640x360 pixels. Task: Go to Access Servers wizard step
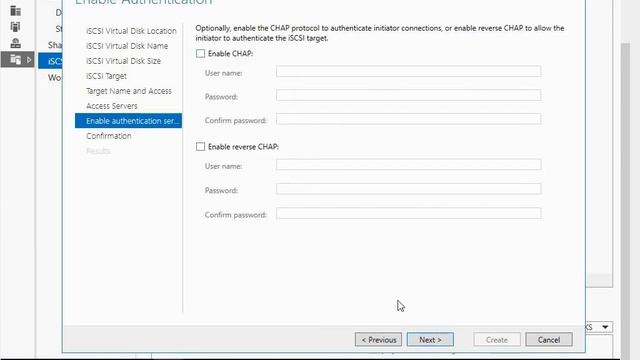tap(111, 106)
